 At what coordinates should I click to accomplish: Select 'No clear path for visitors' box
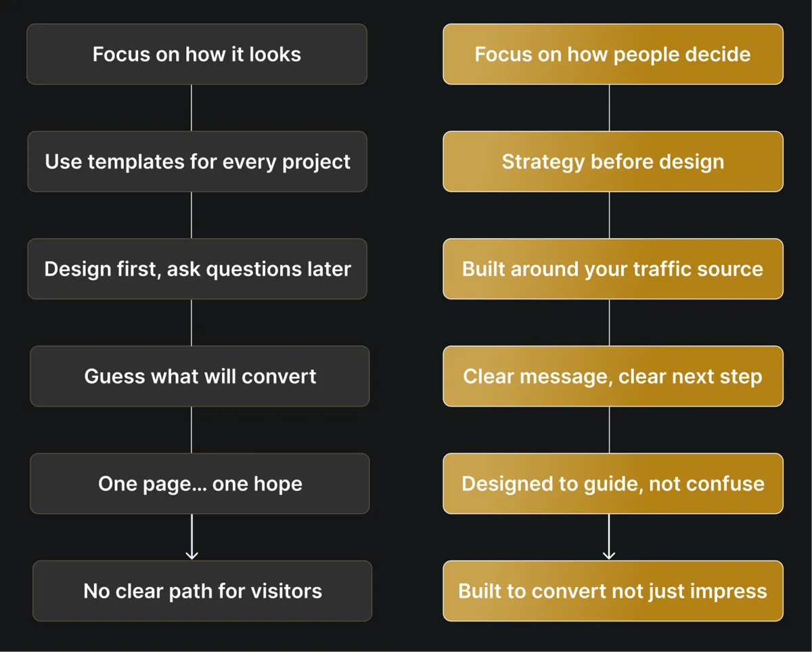click(x=202, y=590)
